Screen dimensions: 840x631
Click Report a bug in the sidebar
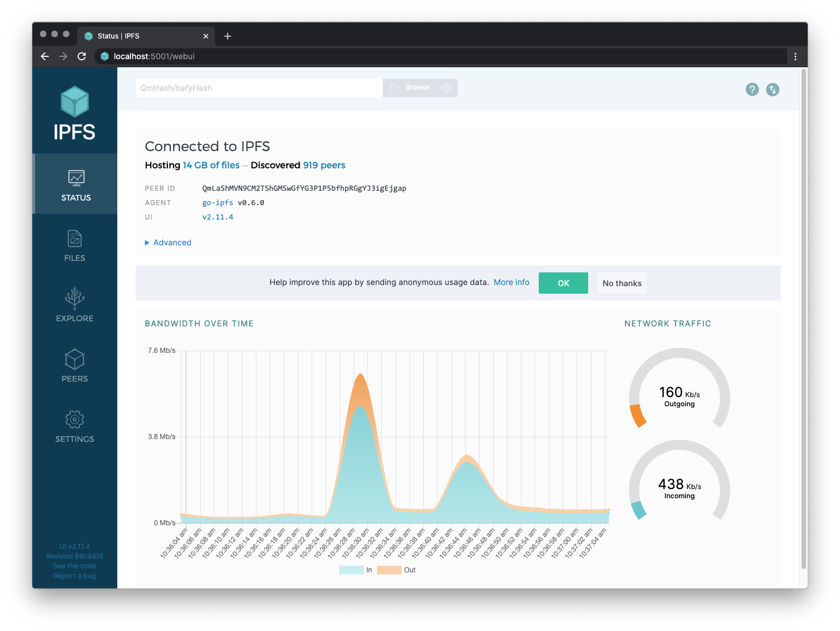[x=74, y=575]
